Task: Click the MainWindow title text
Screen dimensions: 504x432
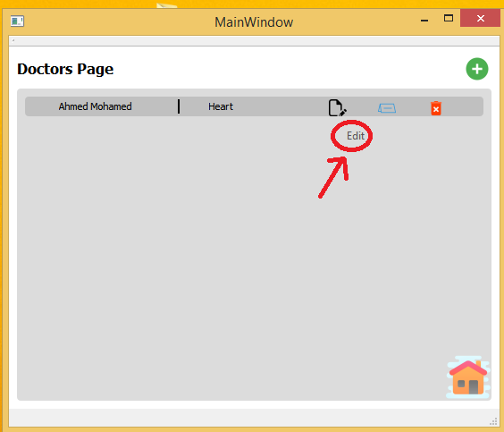Action: [x=254, y=22]
